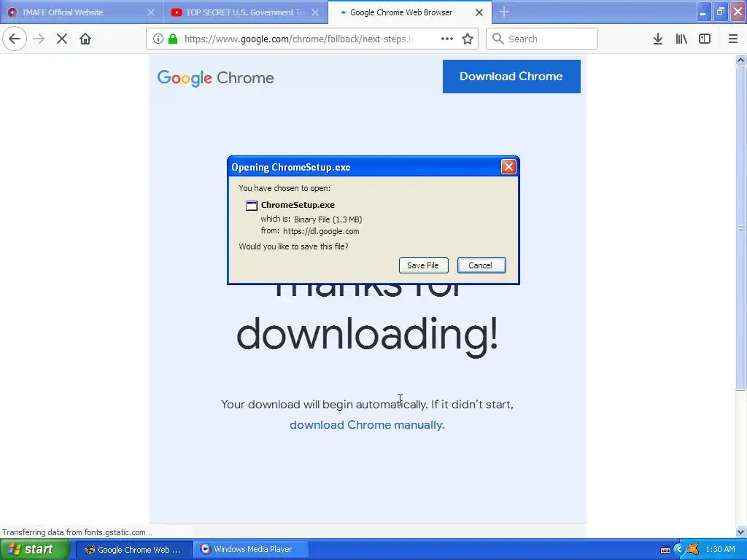Close the TMAFE Official Website tab
This screenshot has width=747, height=560.
tap(151, 12)
